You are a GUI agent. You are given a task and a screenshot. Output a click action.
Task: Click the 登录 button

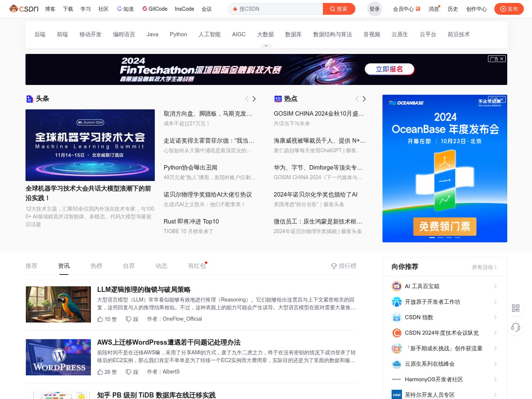tap(375, 9)
